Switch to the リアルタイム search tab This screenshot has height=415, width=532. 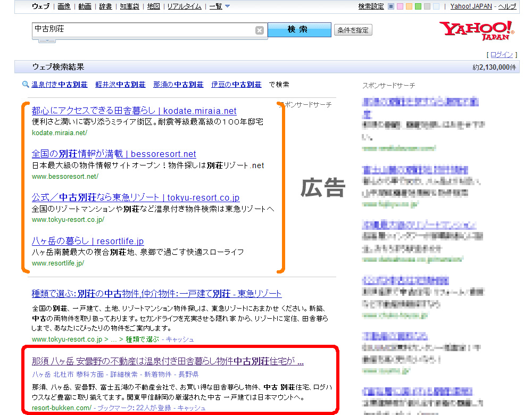[185, 6]
